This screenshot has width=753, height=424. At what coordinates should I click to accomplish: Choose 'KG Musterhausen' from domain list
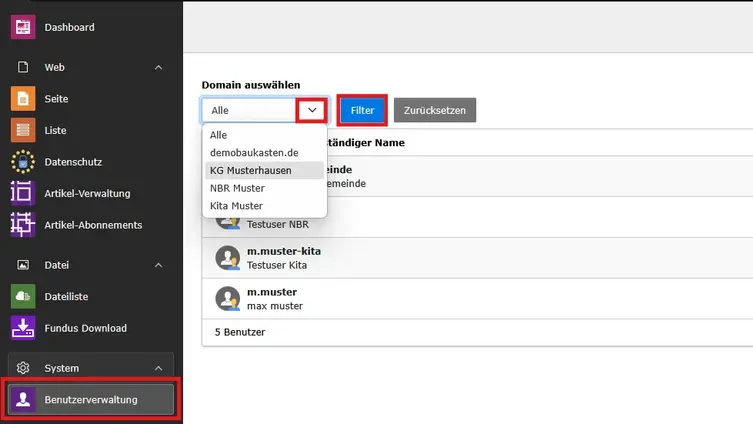251,170
